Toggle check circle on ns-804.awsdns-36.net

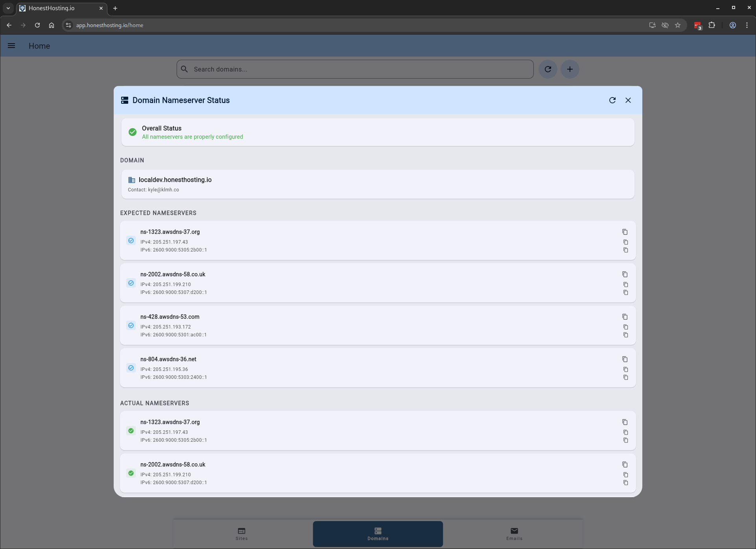pyautogui.click(x=131, y=368)
